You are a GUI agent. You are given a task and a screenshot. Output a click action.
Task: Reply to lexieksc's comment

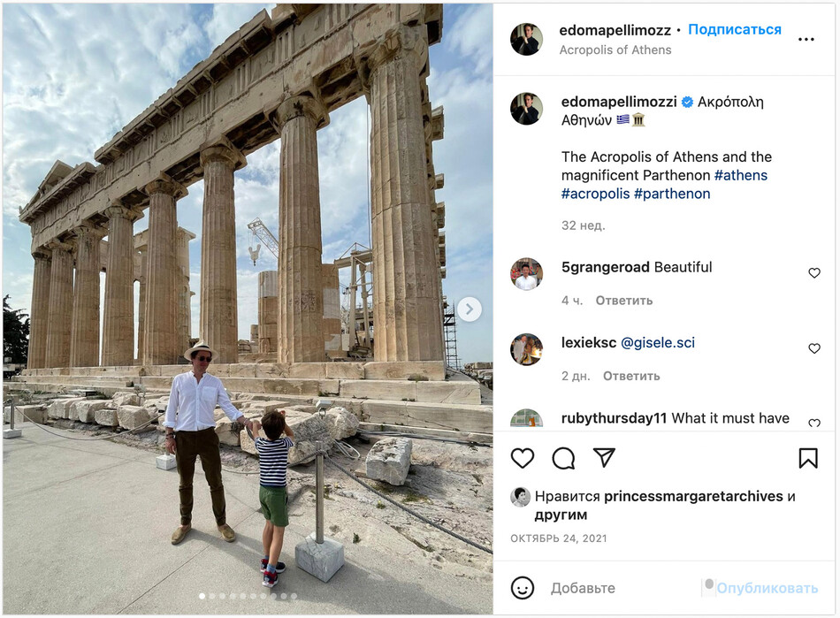pyautogui.click(x=631, y=377)
